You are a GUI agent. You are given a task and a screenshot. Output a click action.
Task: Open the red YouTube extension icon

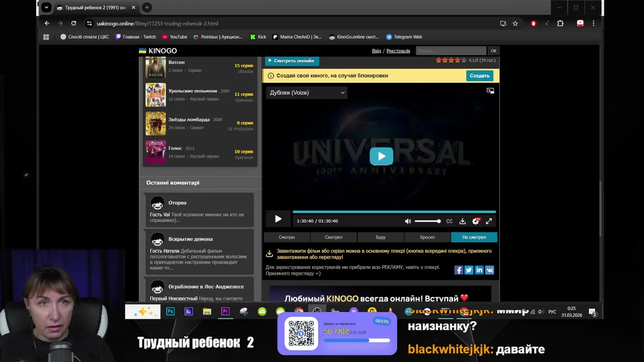(580, 23)
